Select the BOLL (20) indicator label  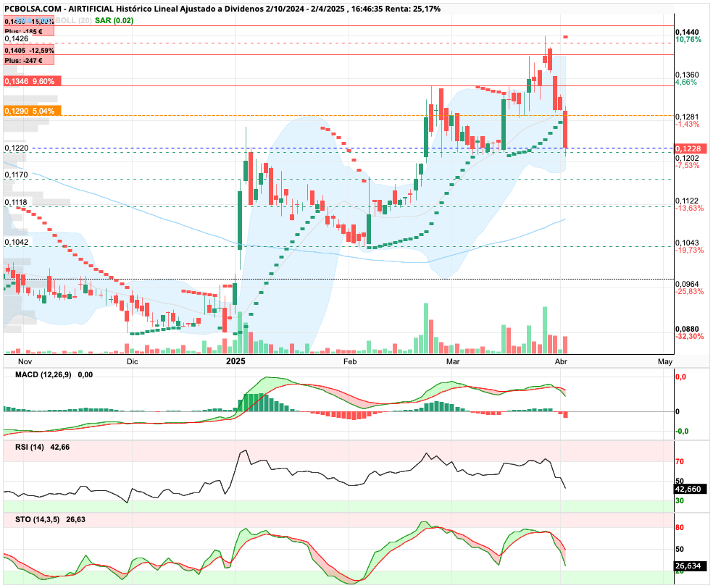click(73, 20)
